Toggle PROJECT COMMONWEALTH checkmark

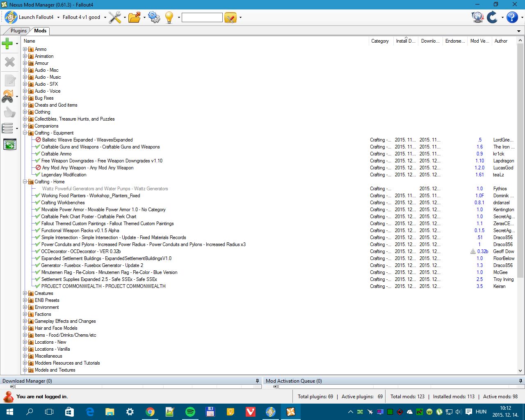coord(38,286)
